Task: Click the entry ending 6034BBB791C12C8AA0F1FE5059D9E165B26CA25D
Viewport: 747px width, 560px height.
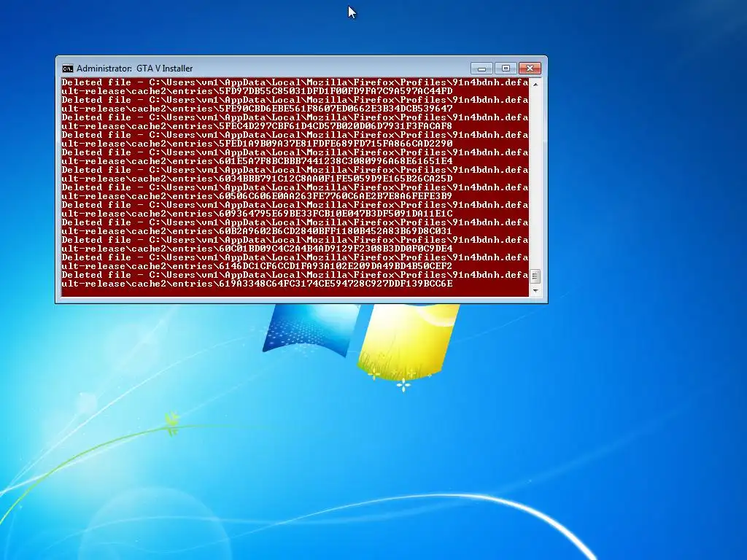Action: pos(295,174)
